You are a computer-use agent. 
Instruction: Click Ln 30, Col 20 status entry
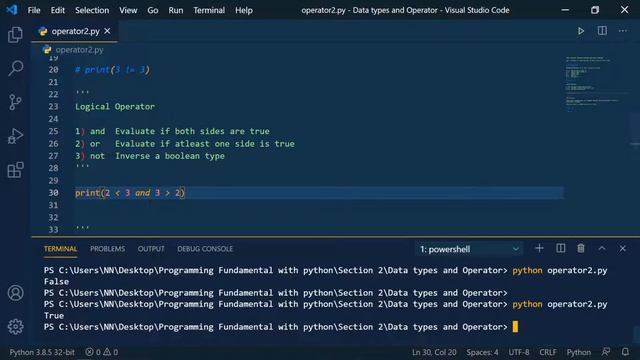[434, 352]
